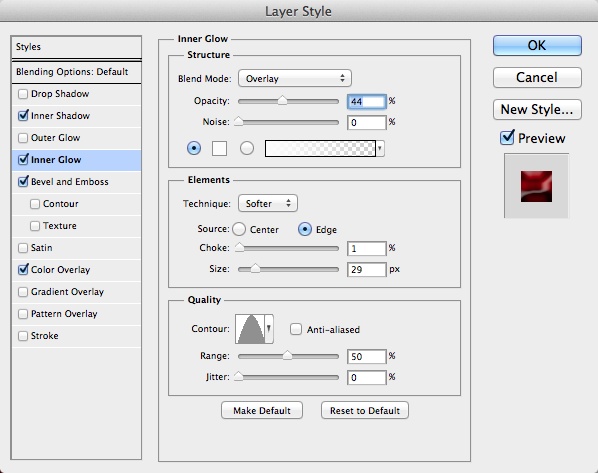The image size is (598, 473).
Task: Click the Size value input field
Action: pos(367,269)
